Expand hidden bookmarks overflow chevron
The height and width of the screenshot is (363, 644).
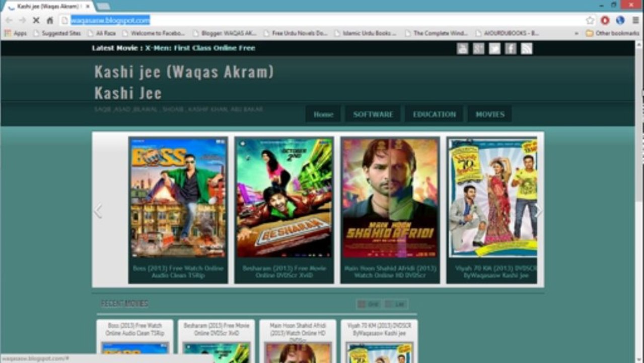coord(577,33)
